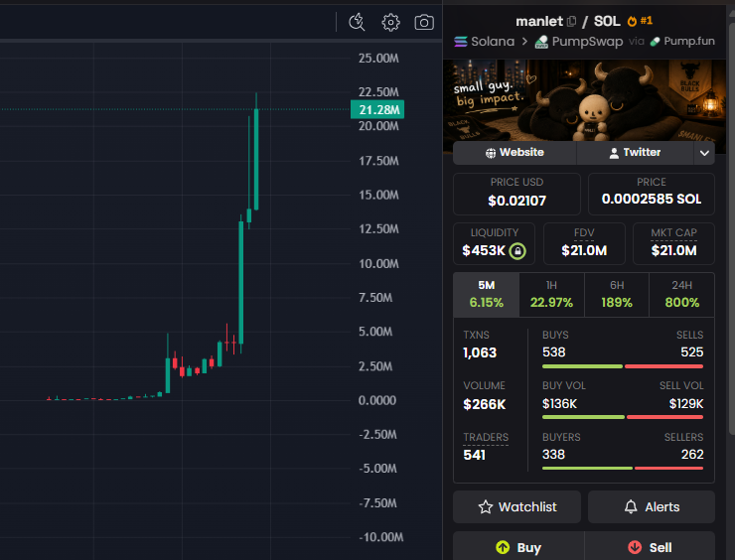Select the 24H timeframe tab

pyautogui.click(x=682, y=295)
